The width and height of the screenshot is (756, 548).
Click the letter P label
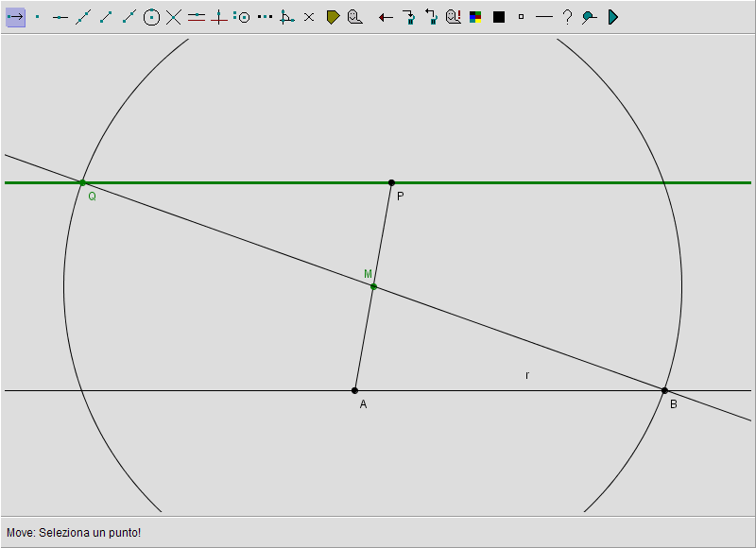(400, 197)
